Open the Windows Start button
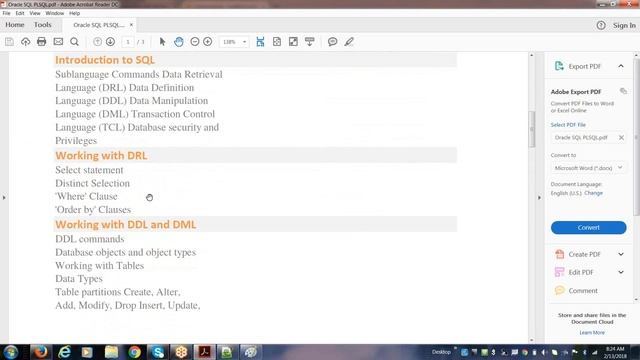The width and height of the screenshot is (640, 360). pyautogui.click(x=11, y=352)
